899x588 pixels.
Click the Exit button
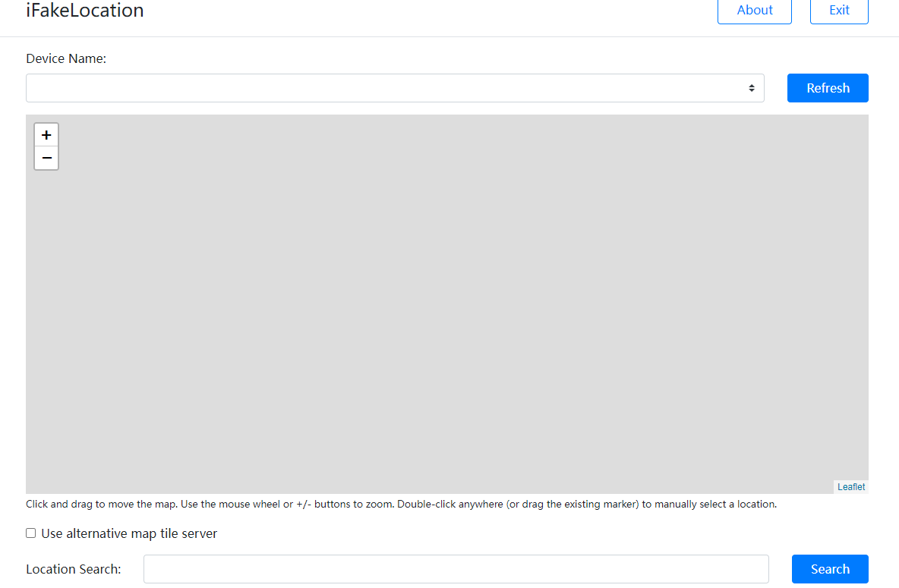click(839, 11)
